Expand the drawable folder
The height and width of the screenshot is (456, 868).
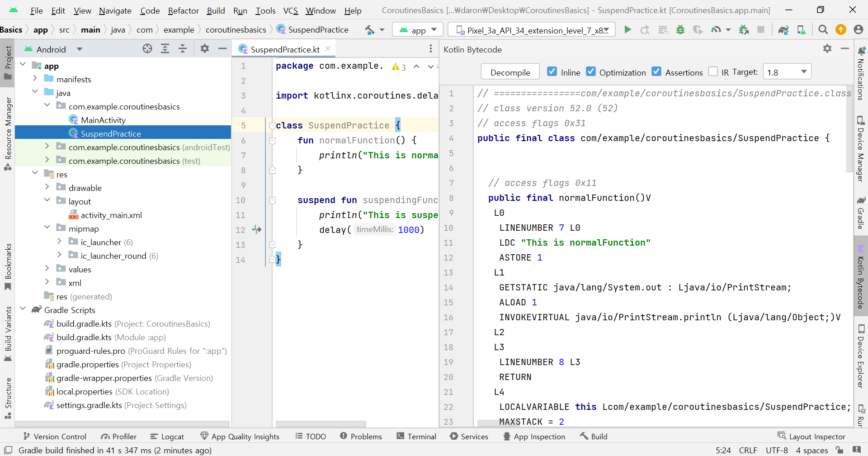47,187
